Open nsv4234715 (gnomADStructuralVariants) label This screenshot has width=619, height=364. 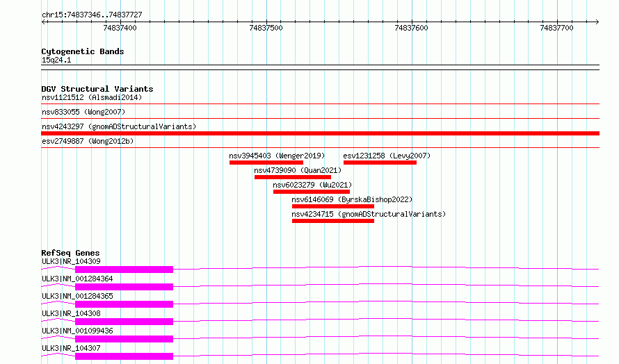tap(369, 214)
